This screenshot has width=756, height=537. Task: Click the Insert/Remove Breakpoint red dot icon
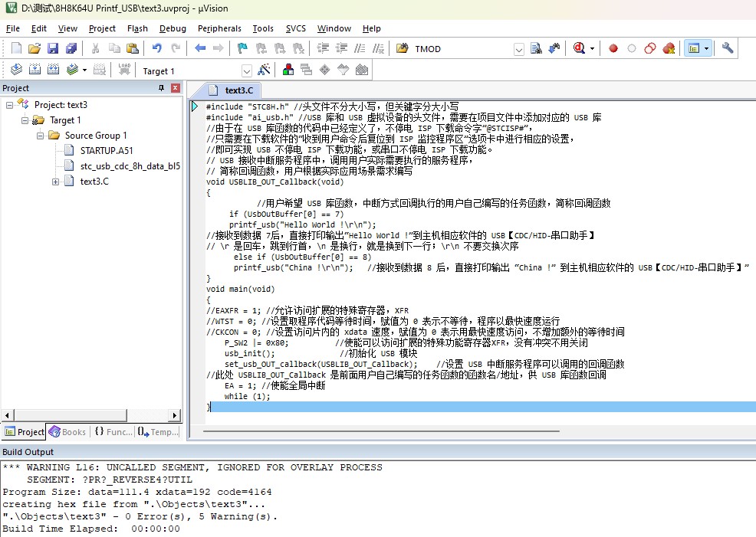(613, 48)
